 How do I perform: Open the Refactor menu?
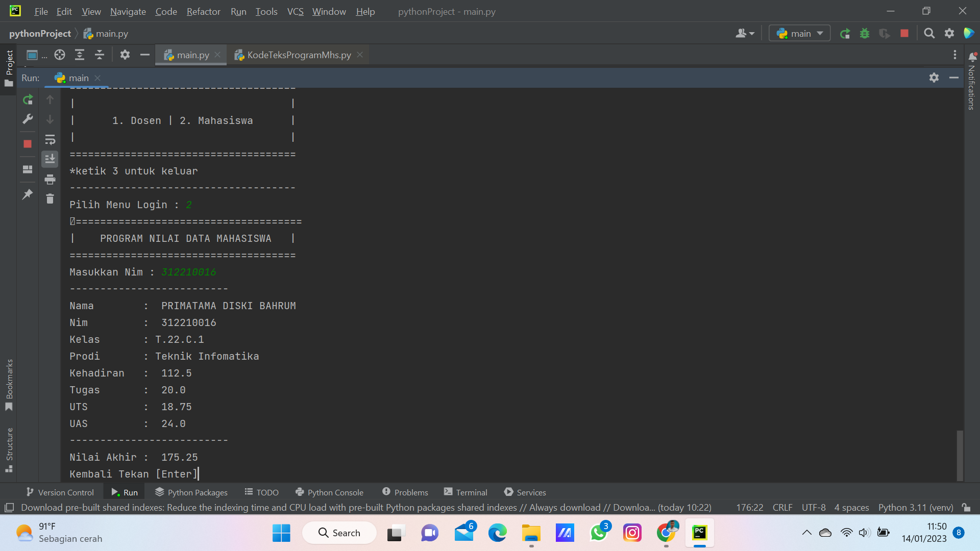(203, 11)
